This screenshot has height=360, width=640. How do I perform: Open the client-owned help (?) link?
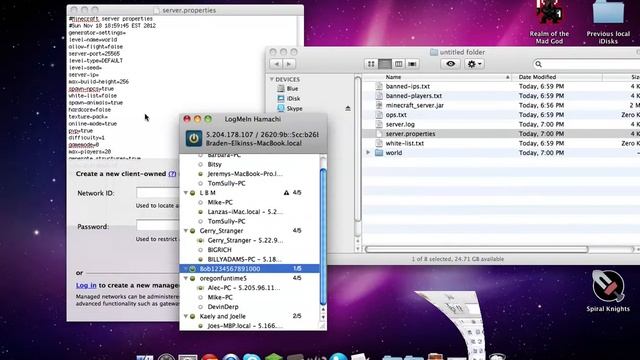(x=172, y=174)
